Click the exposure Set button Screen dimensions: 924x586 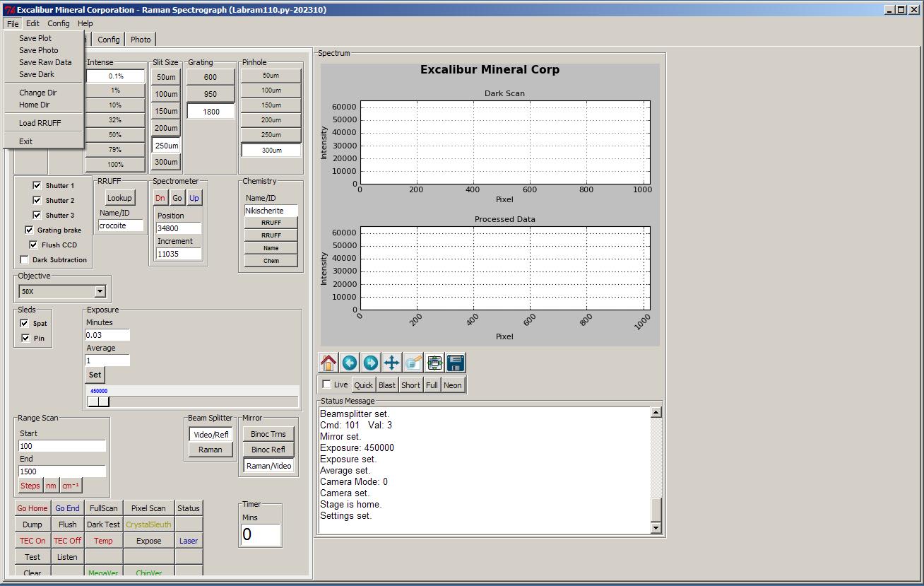point(95,375)
